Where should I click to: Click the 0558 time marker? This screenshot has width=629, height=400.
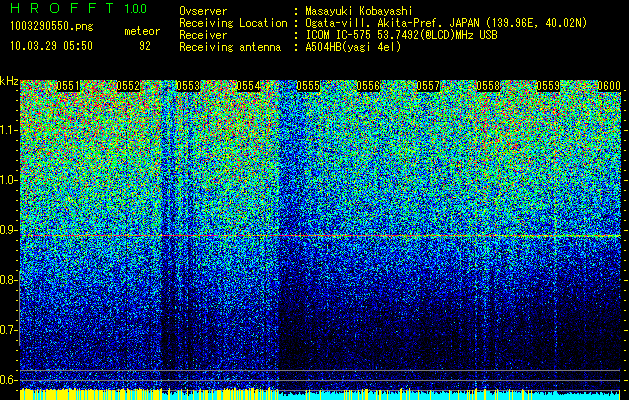pyautogui.click(x=488, y=86)
